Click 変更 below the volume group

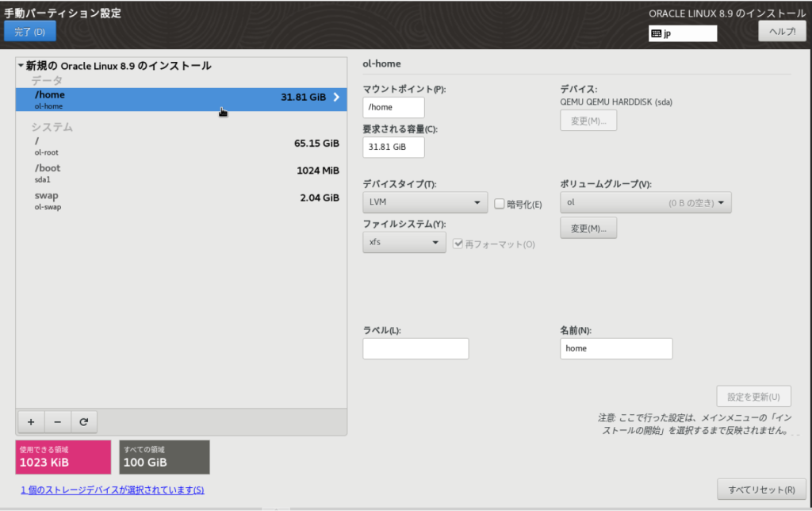588,228
